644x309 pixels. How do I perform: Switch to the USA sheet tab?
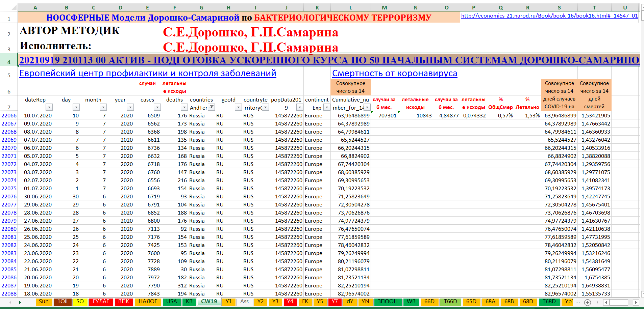[172, 302]
